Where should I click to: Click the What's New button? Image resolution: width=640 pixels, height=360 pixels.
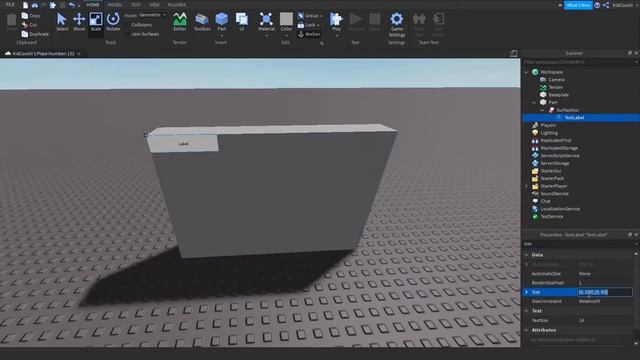[x=578, y=5]
